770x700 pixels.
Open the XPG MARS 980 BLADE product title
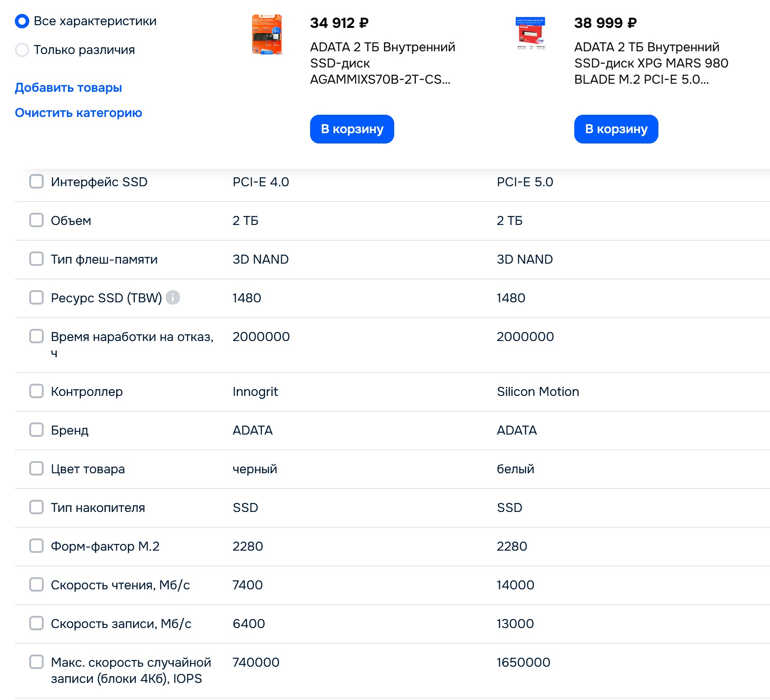[x=651, y=63]
